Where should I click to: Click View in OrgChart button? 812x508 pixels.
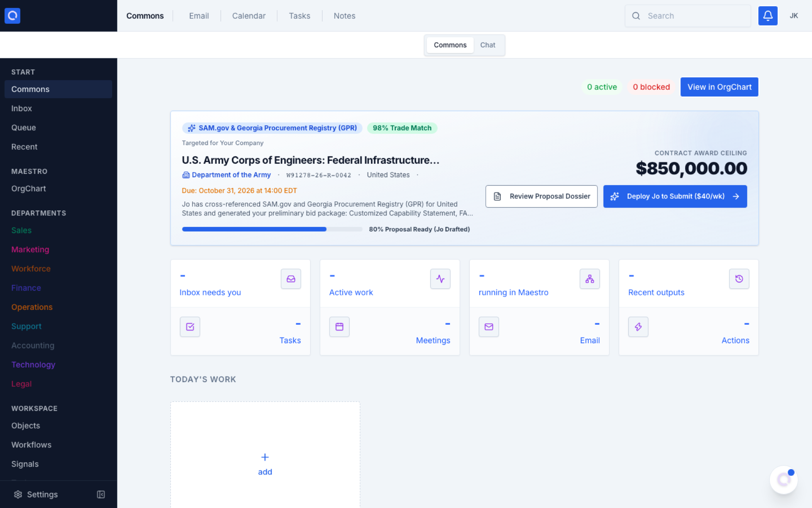click(x=719, y=87)
